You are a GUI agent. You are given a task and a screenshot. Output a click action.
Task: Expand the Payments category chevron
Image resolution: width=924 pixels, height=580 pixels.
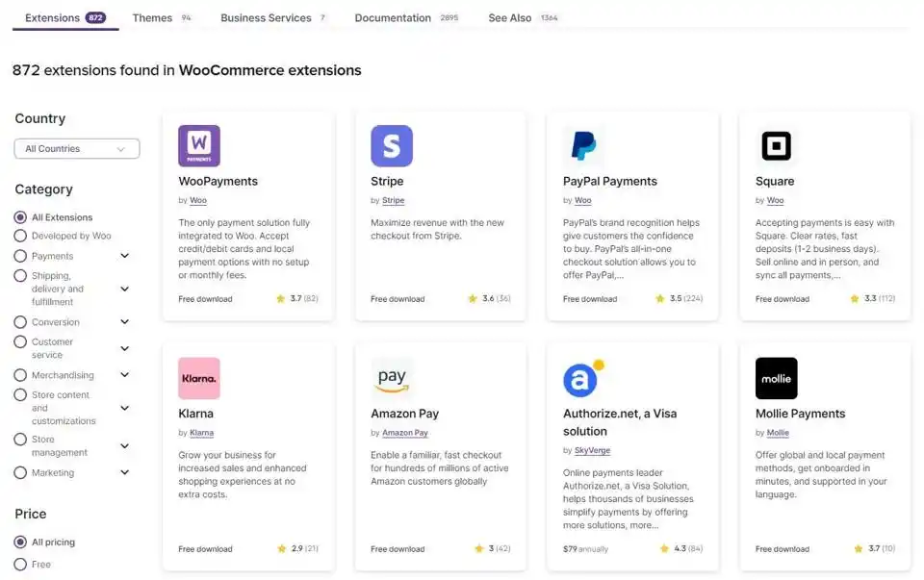tap(124, 256)
